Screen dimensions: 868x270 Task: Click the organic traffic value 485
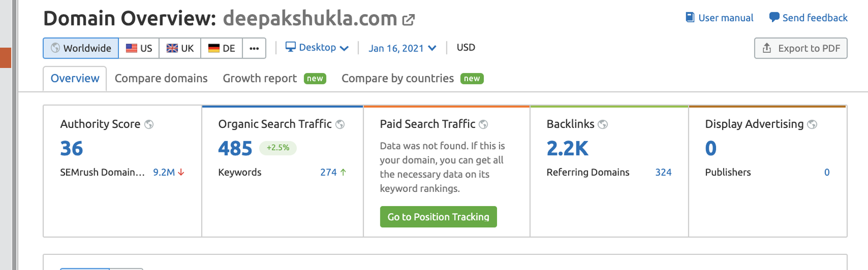[x=235, y=148]
